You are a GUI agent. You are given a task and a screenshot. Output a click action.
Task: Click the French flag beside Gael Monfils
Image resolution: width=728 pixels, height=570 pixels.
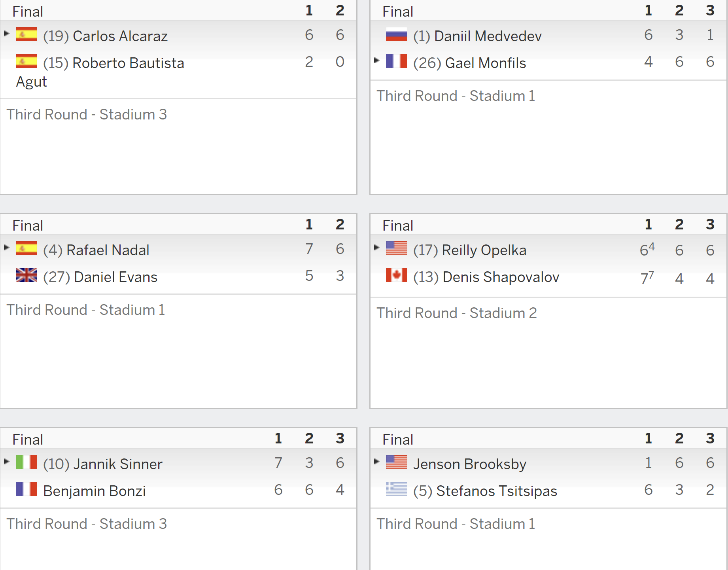point(397,61)
